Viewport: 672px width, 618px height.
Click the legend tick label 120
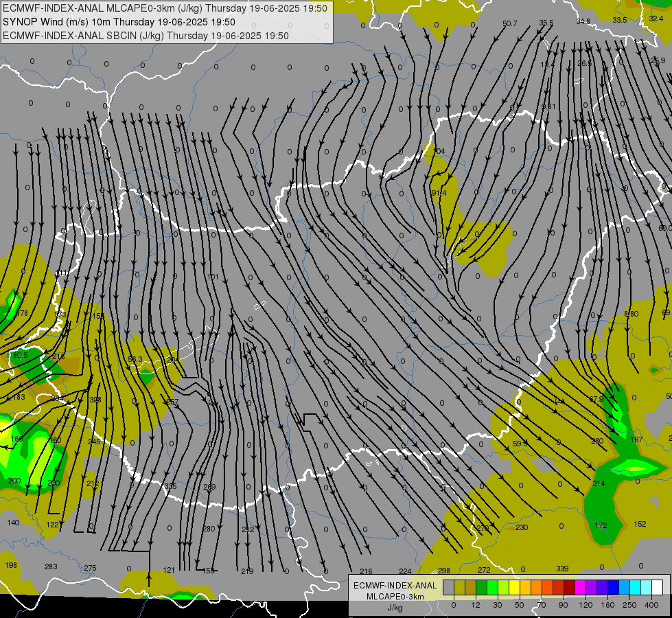click(x=586, y=605)
